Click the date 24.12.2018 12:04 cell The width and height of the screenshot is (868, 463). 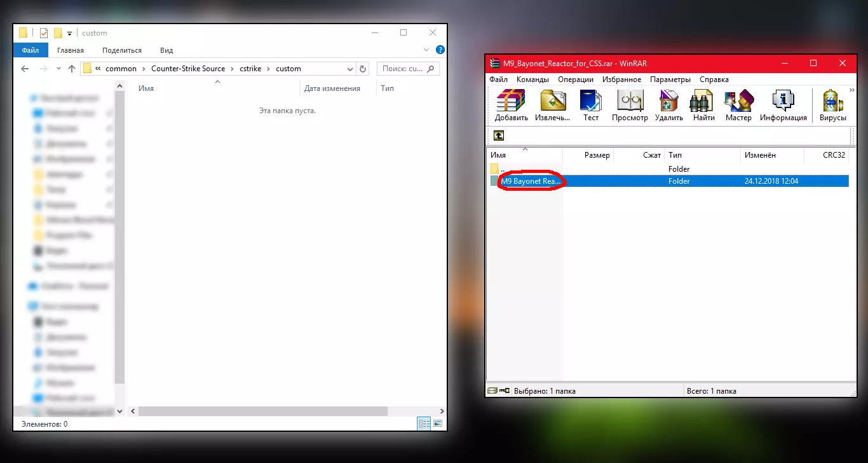pyautogui.click(x=771, y=181)
